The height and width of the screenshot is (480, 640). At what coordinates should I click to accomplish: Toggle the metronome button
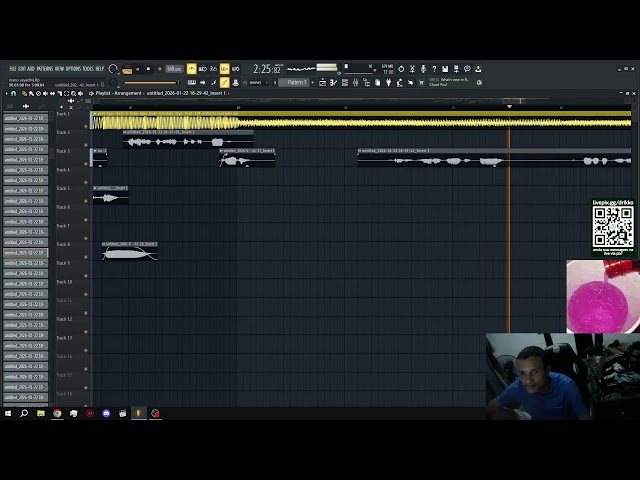(x=191, y=69)
